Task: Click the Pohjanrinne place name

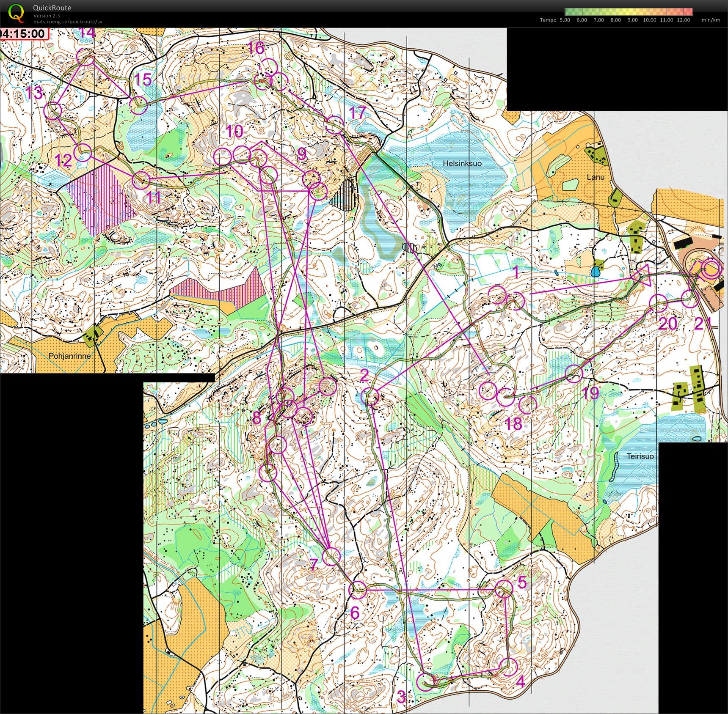Action: pos(70,356)
